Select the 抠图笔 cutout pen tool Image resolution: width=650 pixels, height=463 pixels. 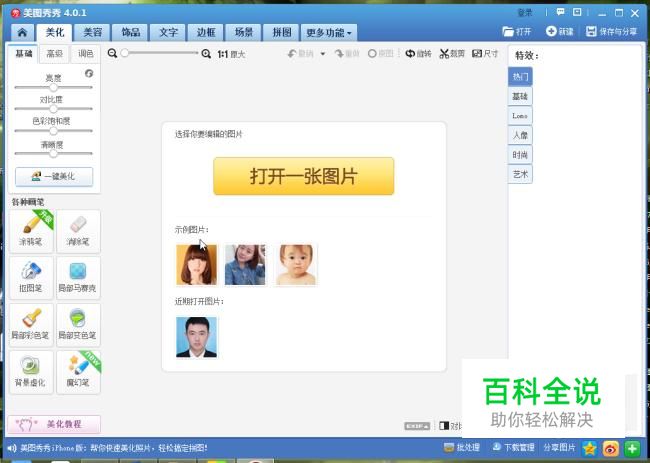click(x=31, y=278)
